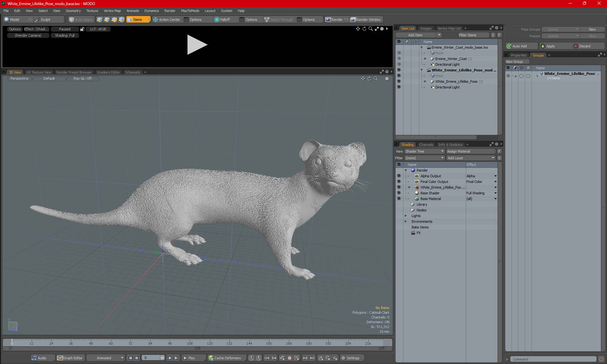Click the Discard button

[x=589, y=46]
